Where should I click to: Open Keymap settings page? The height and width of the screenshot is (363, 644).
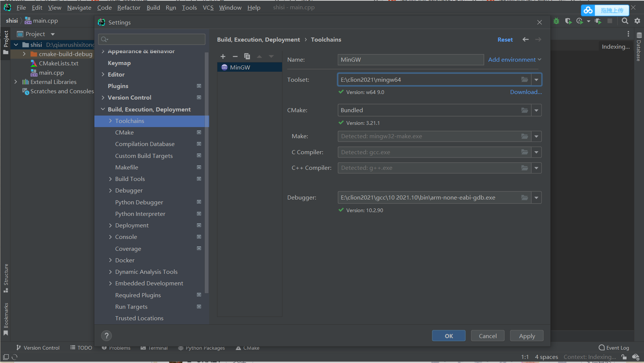119,63
